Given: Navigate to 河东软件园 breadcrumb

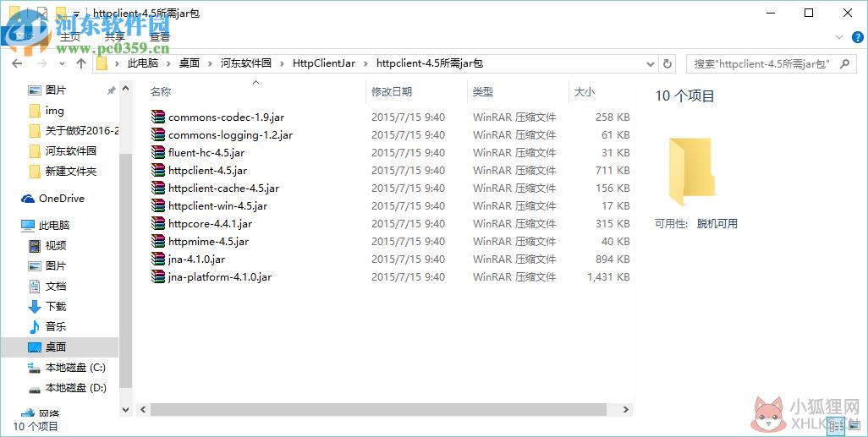Looking at the screenshot, I should coord(246,63).
